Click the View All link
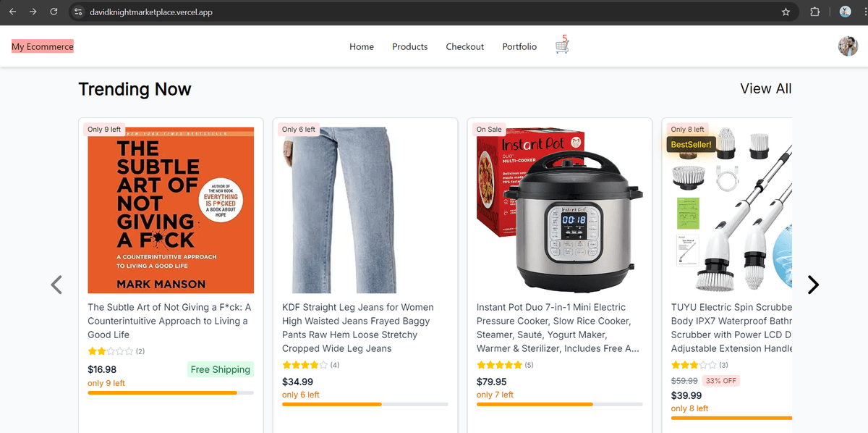 (x=765, y=88)
